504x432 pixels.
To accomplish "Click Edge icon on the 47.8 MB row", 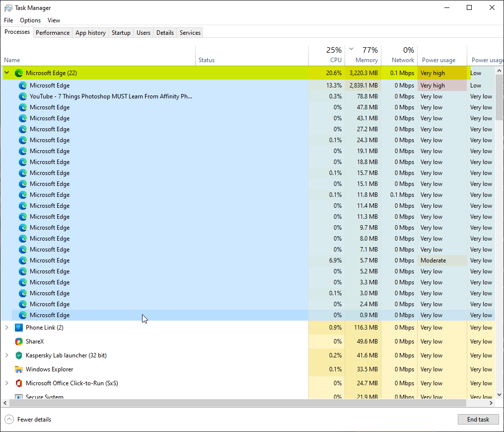I will point(22,107).
